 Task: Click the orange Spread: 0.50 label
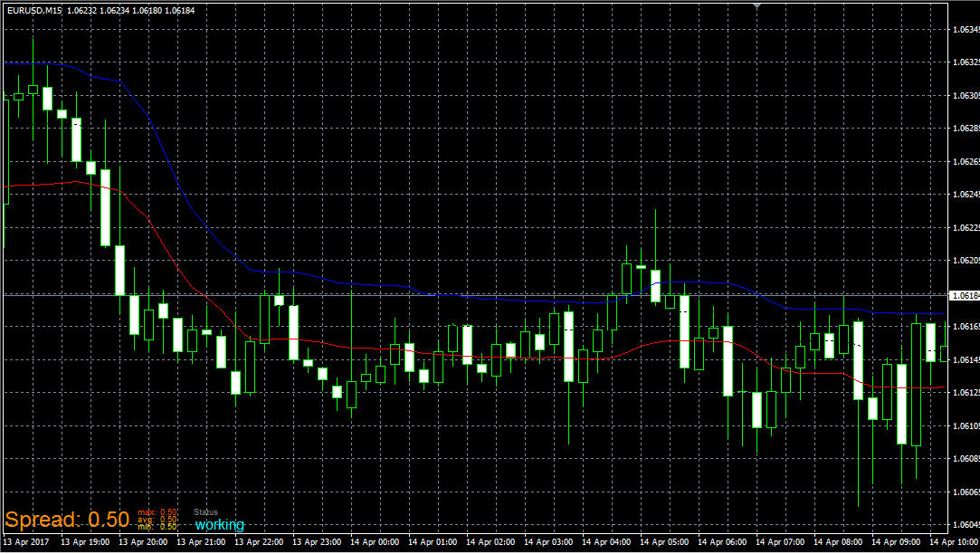67,520
